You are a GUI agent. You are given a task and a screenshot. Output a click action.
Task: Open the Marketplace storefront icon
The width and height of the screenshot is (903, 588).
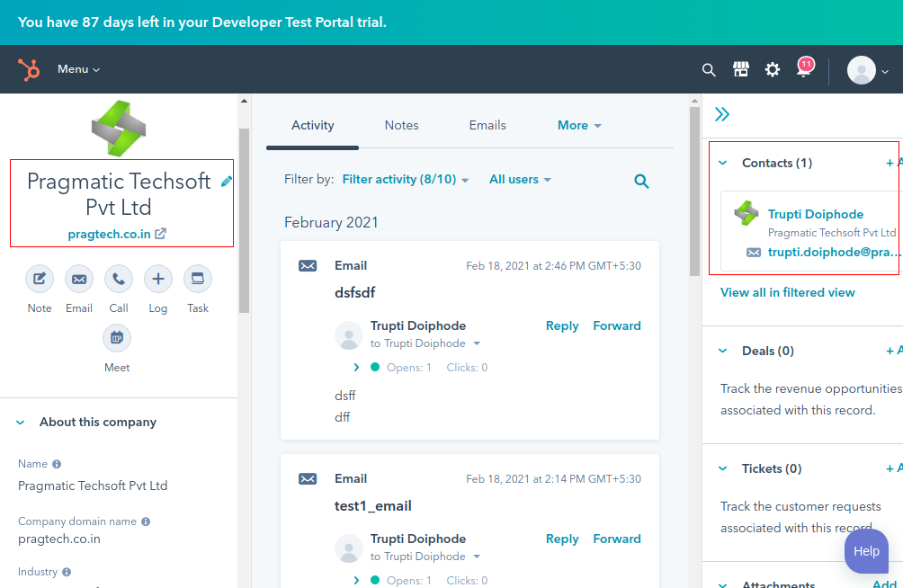(x=740, y=70)
